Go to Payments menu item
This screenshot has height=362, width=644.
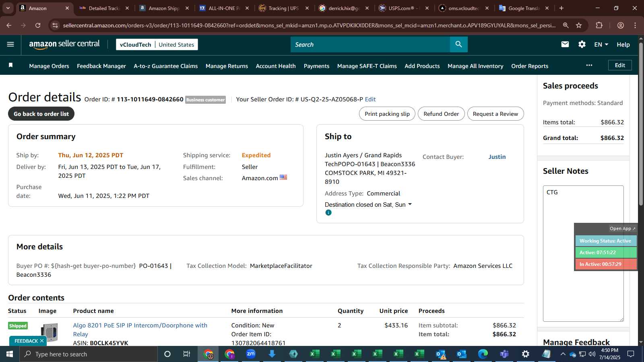(x=316, y=66)
